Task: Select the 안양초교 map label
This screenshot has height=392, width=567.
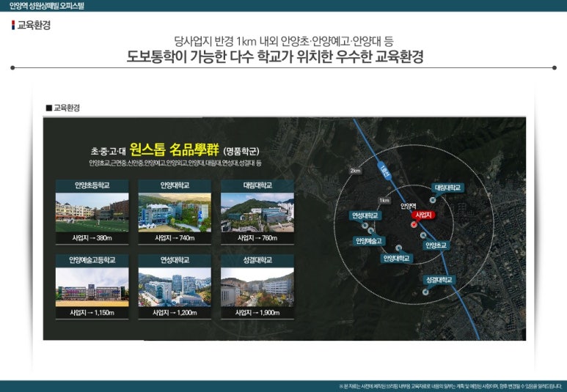Action: (436, 245)
